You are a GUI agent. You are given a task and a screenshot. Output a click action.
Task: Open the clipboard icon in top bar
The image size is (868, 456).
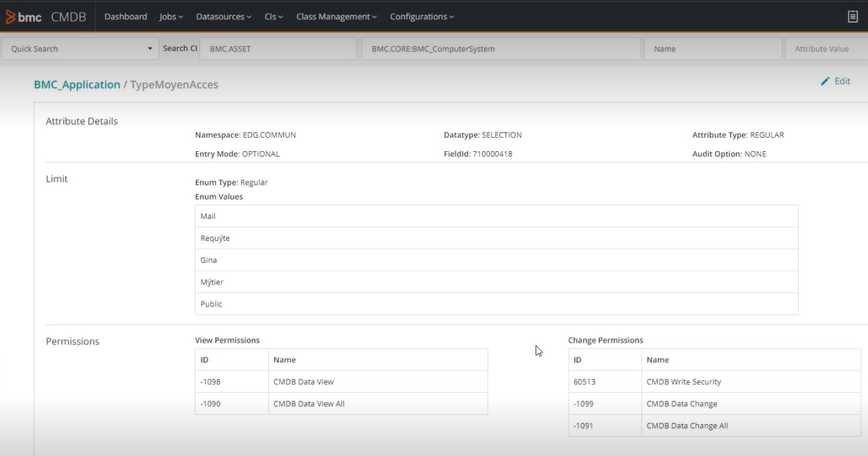point(853,17)
